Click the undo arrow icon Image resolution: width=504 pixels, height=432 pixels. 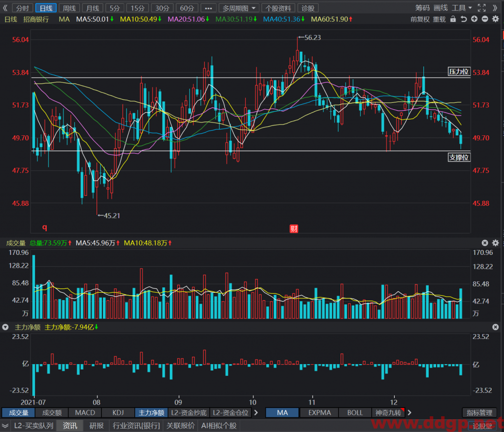pyautogui.click(x=464, y=19)
